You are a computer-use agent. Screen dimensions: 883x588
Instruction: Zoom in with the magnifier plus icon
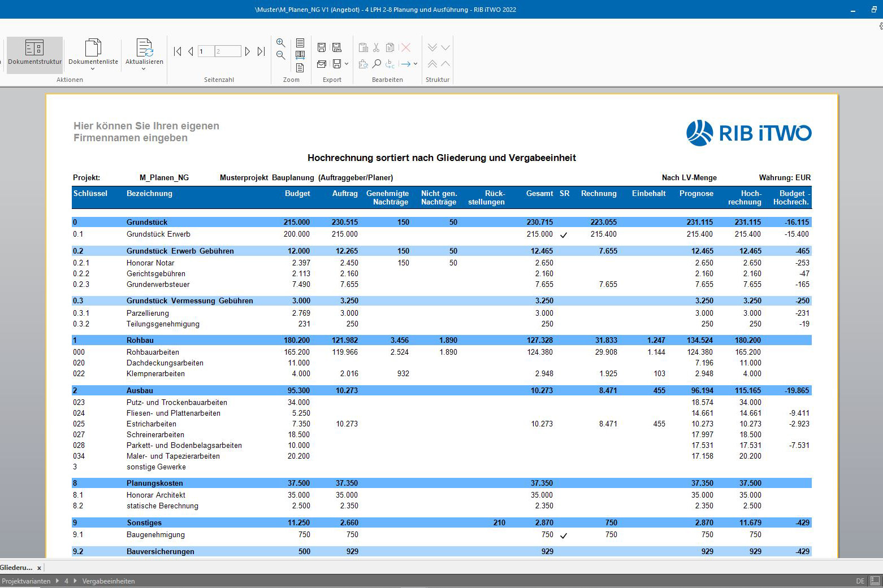280,43
